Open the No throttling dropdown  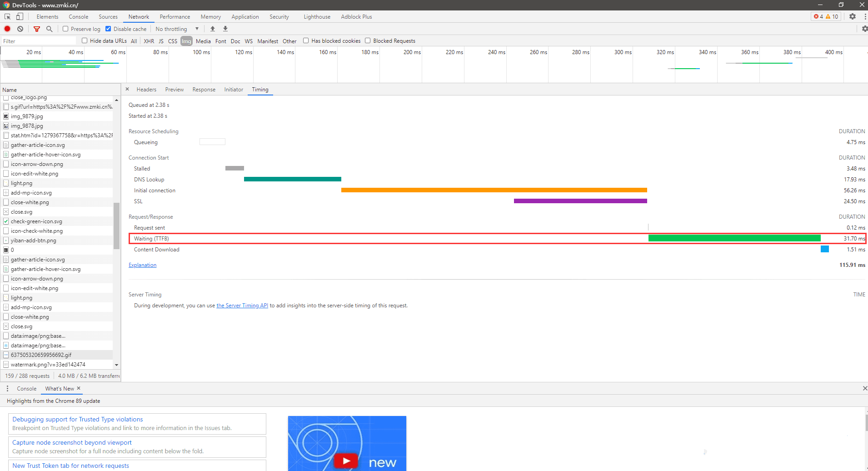177,29
